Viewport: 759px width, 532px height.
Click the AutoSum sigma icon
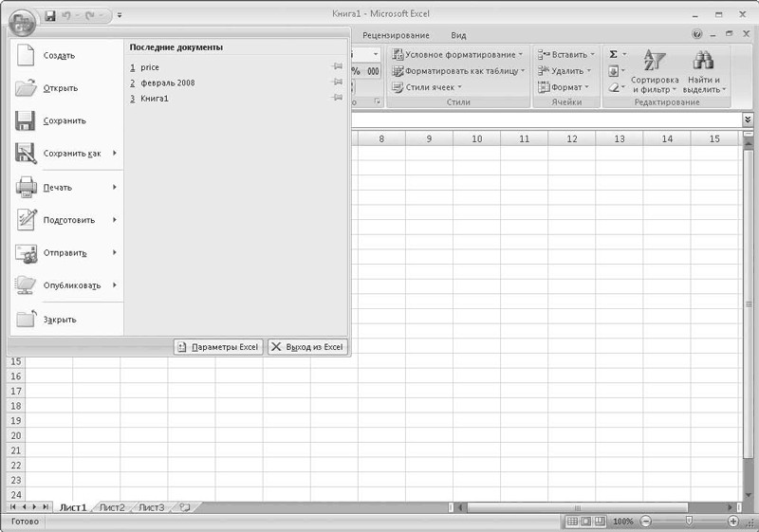point(614,54)
